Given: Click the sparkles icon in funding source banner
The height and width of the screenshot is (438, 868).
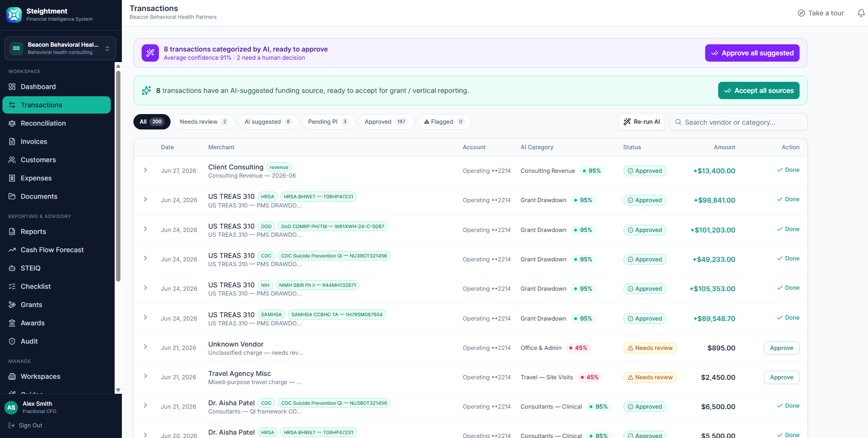Looking at the screenshot, I should point(146,90).
